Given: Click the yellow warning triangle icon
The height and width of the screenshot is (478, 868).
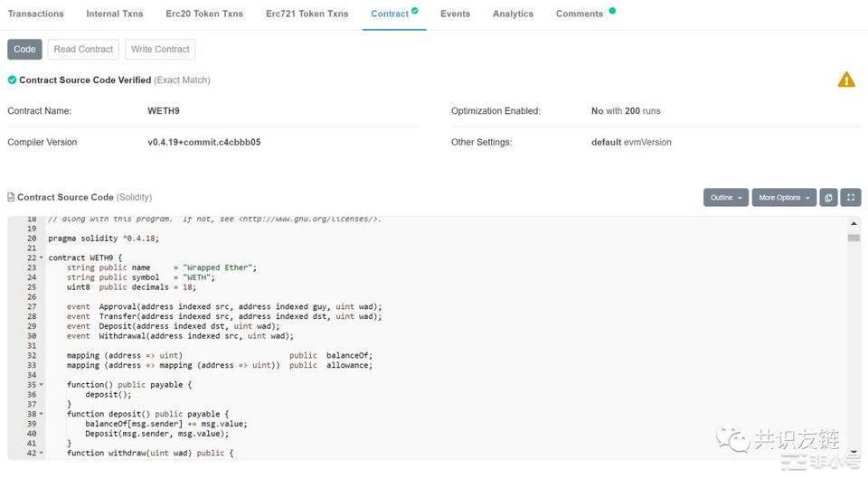Looking at the screenshot, I should (x=846, y=80).
